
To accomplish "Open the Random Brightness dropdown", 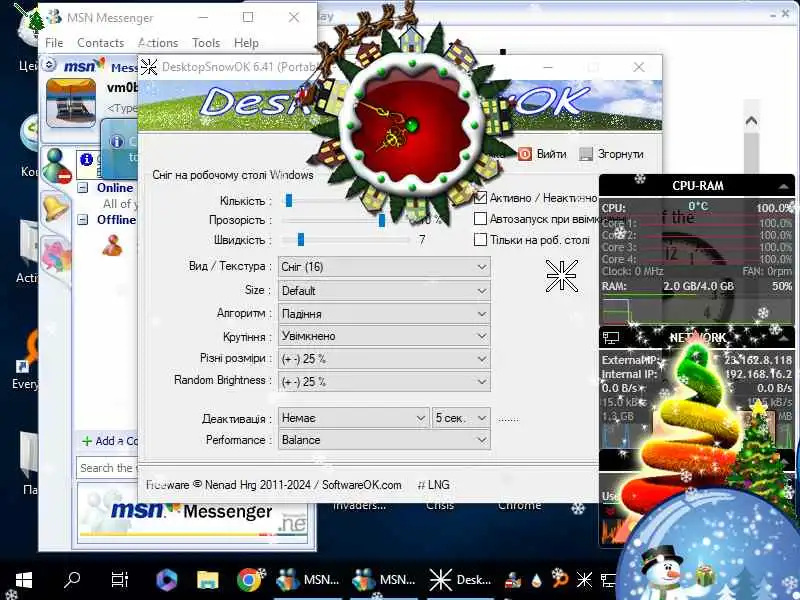I will pos(384,382).
